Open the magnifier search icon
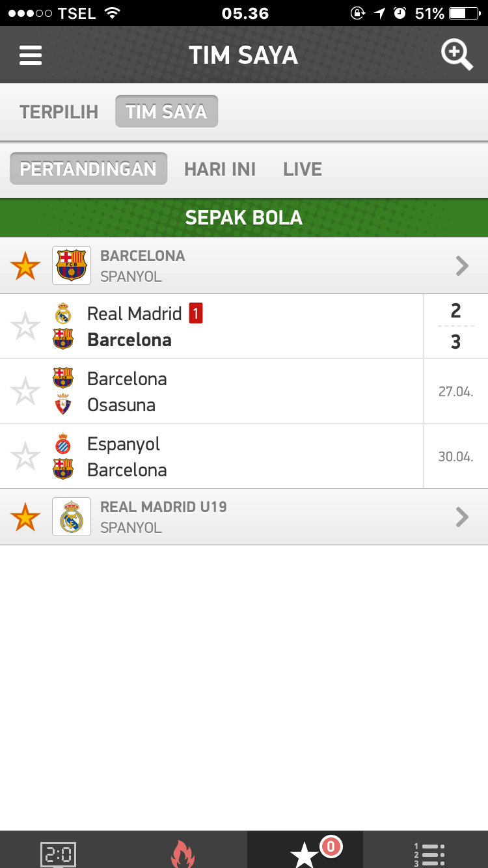Viewport: 488px width, 868px height. pos(457,55)
